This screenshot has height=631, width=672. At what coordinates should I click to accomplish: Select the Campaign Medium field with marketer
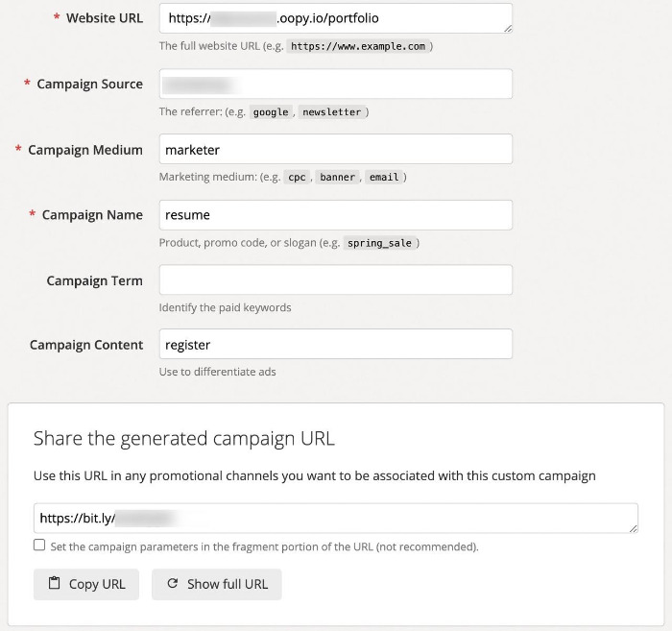pyautogui.click(x=335, y=149)
